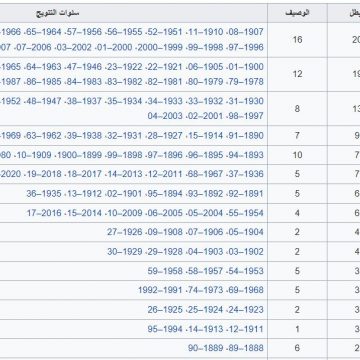The width and height of the screenshot is (360, 360).
Task: Click the 1929–30 season link
Action: pyautogui.click(x=125, y=252)
